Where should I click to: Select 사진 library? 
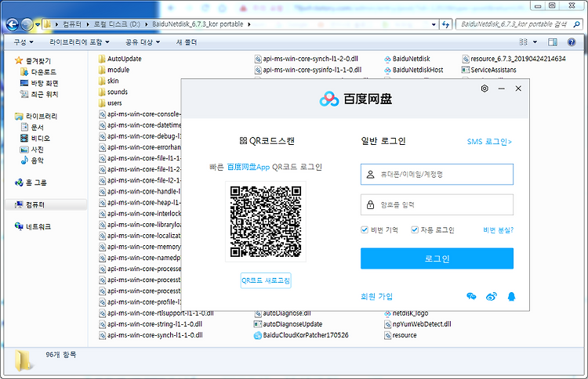click(32, 150)
